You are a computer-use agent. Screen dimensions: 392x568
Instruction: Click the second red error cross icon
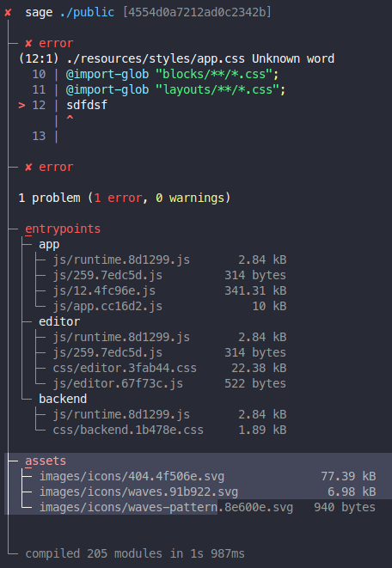point(28,167)
